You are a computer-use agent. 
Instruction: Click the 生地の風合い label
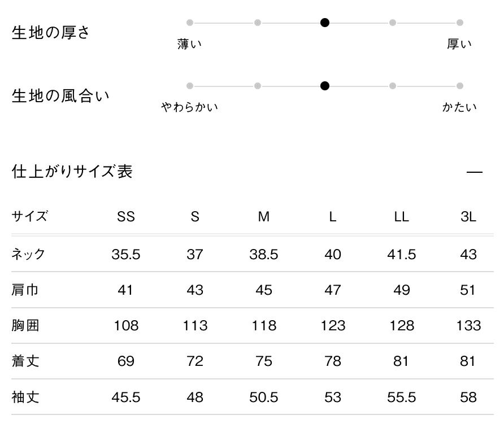pyautogui.click(x=60, y=96)
